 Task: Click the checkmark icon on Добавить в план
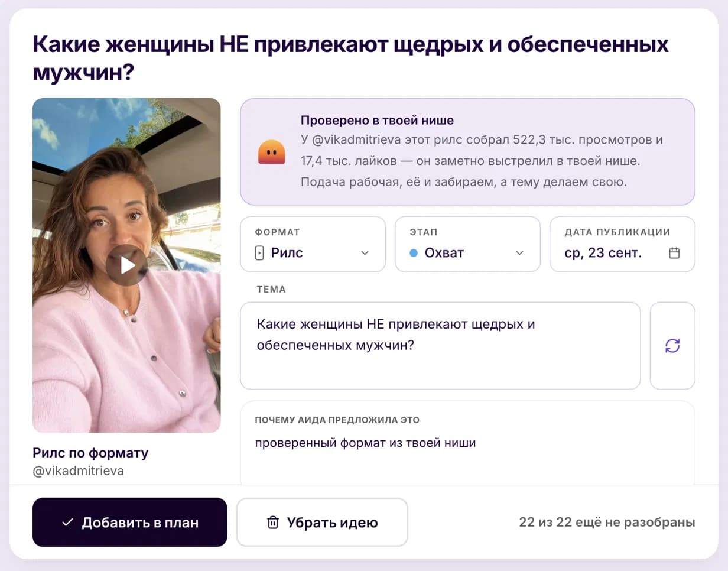coord(67,523)
